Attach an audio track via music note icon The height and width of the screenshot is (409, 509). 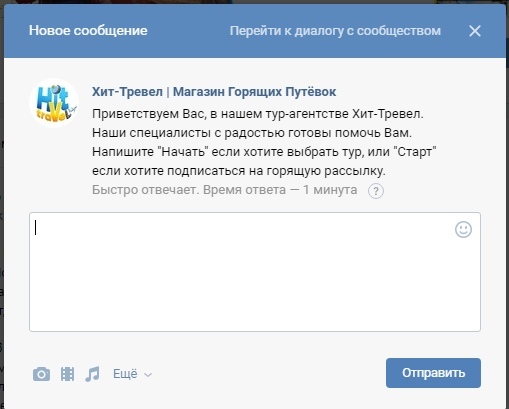click(x=92, y=374)
